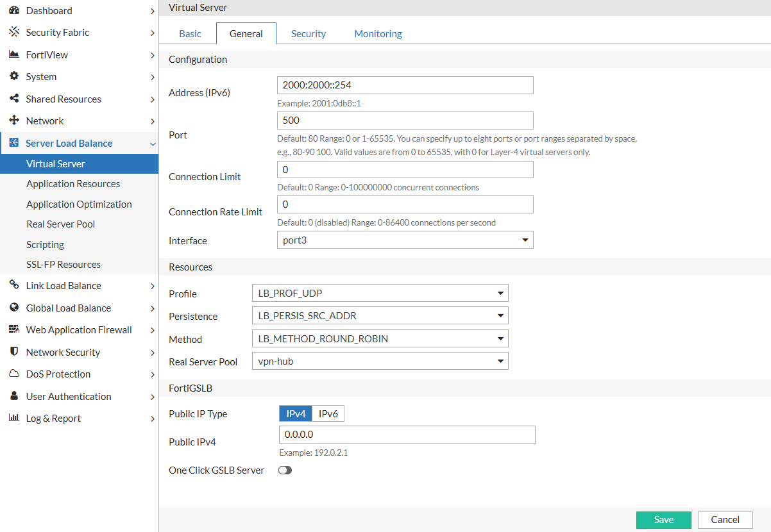Click the Network arrows icon
Screen dimensions: 771x532
(14, 121)
